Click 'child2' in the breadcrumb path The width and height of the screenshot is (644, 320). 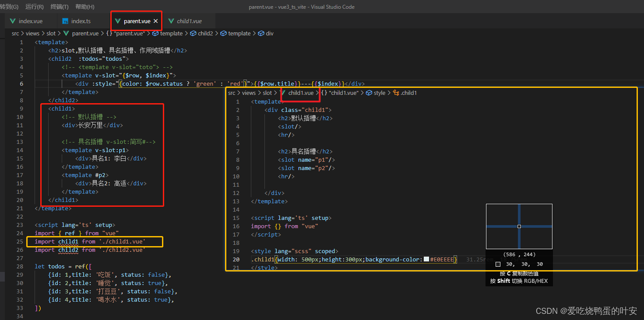point(205,33)
